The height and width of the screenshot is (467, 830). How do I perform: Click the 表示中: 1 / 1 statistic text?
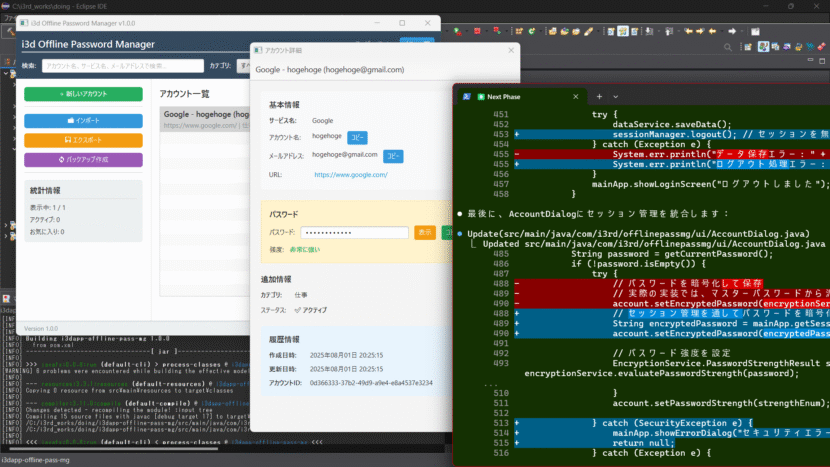click(x=48, y=208)
